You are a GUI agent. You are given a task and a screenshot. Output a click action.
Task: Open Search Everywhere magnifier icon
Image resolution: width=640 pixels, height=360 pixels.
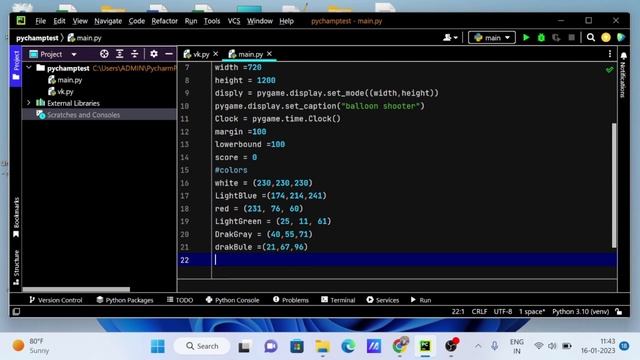pos(591,38)
